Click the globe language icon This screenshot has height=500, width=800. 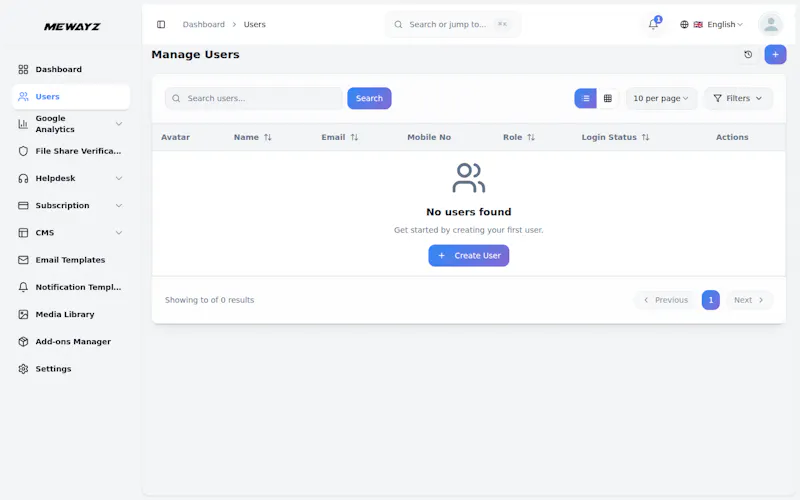click(x=684, y=24)
